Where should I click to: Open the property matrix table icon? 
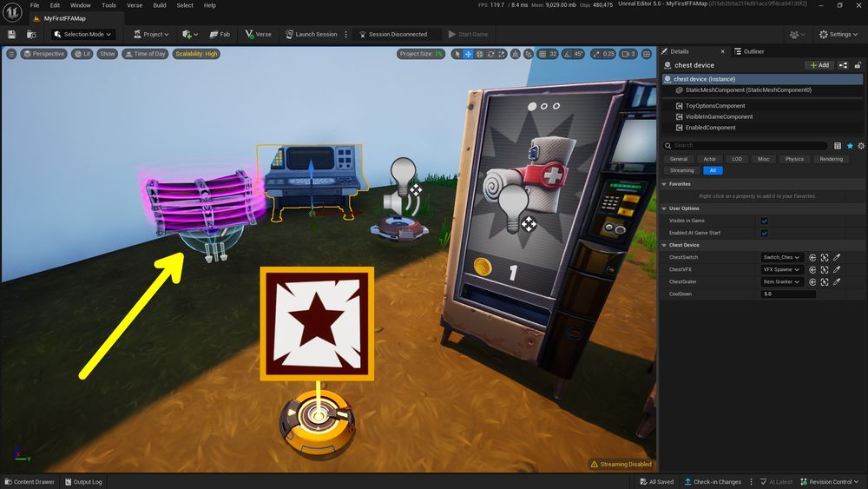(x=838, y=146)
